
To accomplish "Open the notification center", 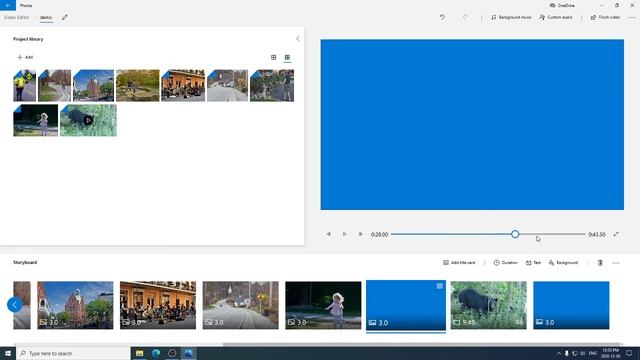I will [x=629, y=353].
